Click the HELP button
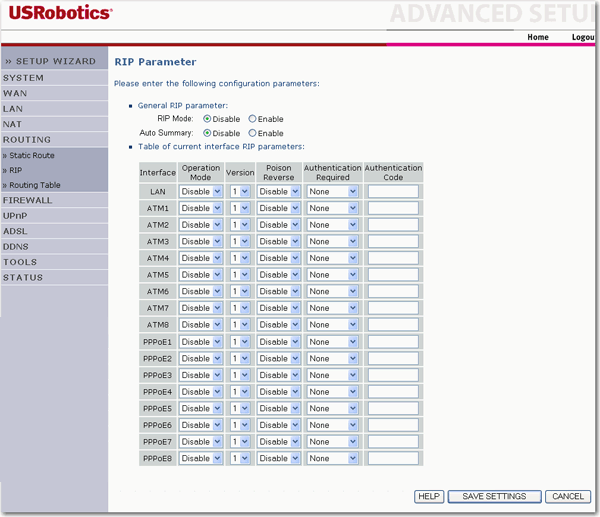This screenshot has width=600, height=517. [429, 496]
